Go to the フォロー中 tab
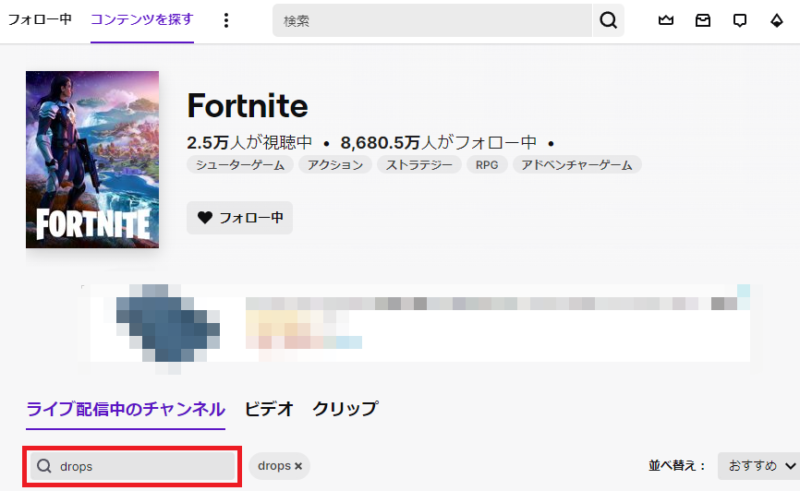The image size is (800, 491). [39, 20]
